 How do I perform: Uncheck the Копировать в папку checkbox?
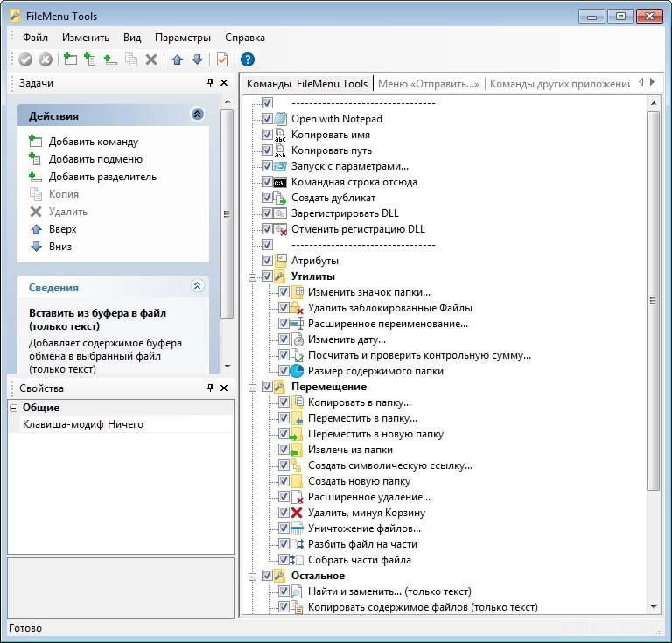pos(283,402)
